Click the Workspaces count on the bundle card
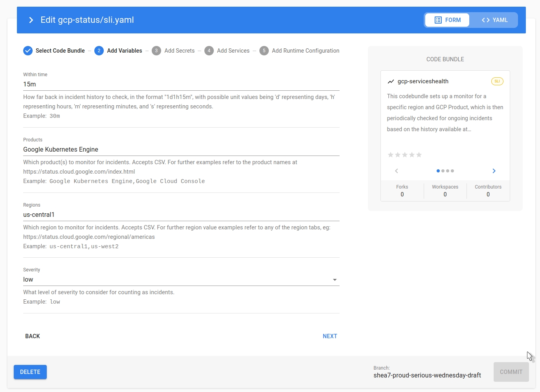The image size is (540, 392). (x=445, y=191)
